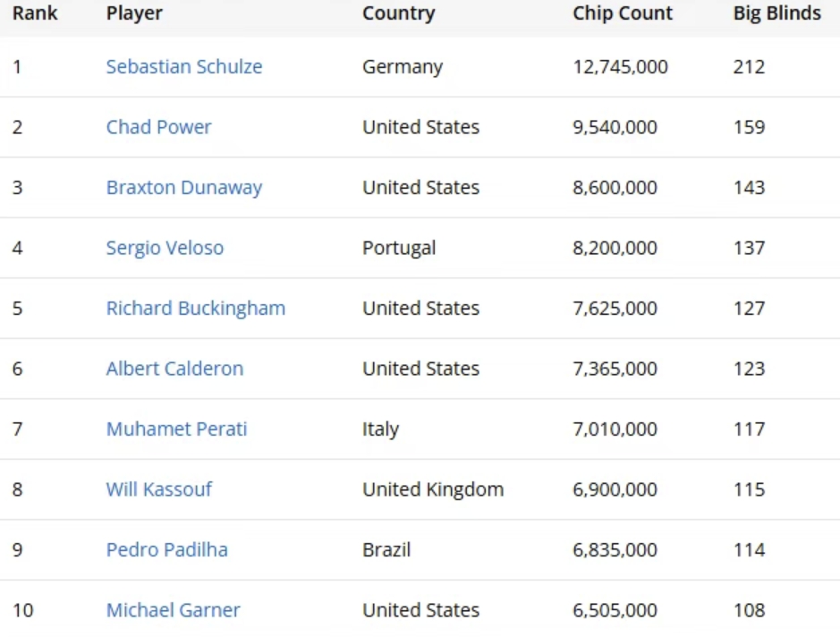The image size is (840, 637).
Task: Click the Muhamet Perati link
Action: pyautogui.click(x=176, y=429)
